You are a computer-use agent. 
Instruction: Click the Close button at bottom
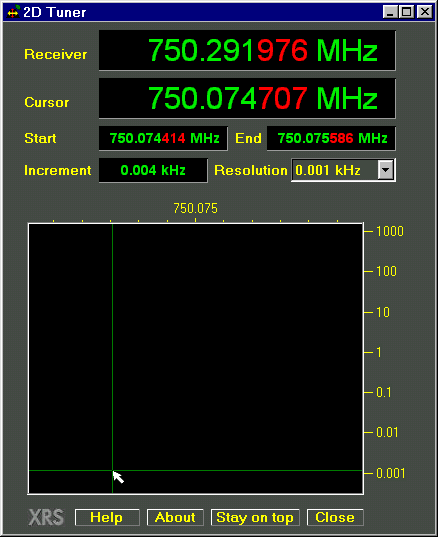335,517
